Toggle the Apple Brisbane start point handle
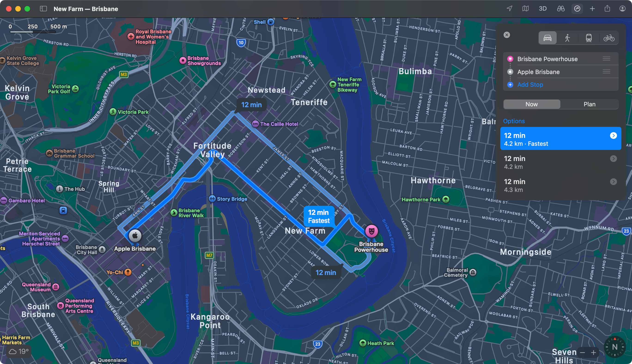The image size is (632, 364). click(x=607, y=72)
